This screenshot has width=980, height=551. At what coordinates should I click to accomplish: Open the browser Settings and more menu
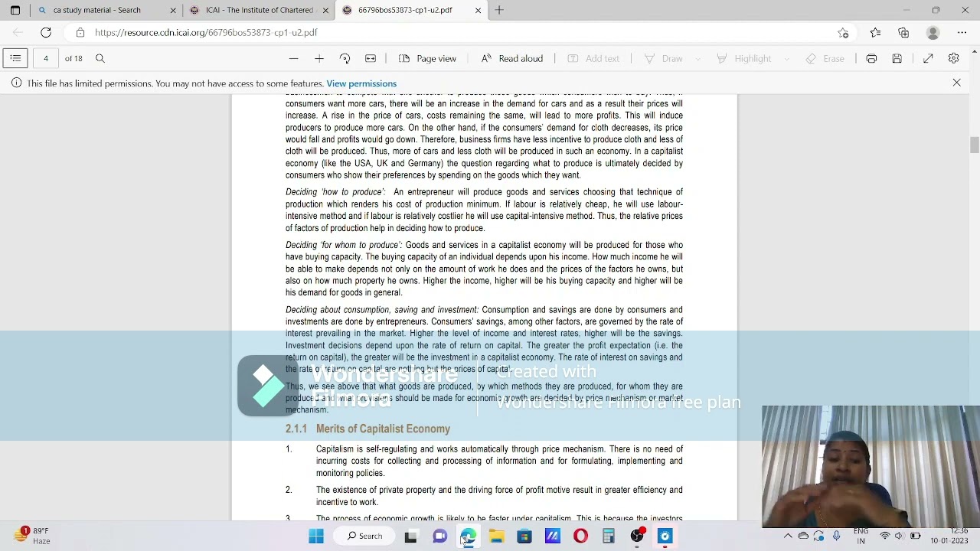click(x=962, y=32)
